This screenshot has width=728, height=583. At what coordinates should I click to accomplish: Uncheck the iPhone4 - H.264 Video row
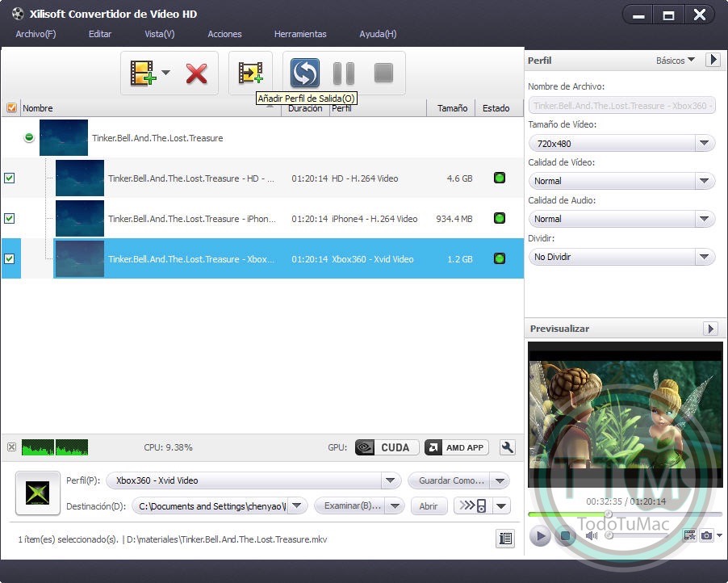click(10, 218)
